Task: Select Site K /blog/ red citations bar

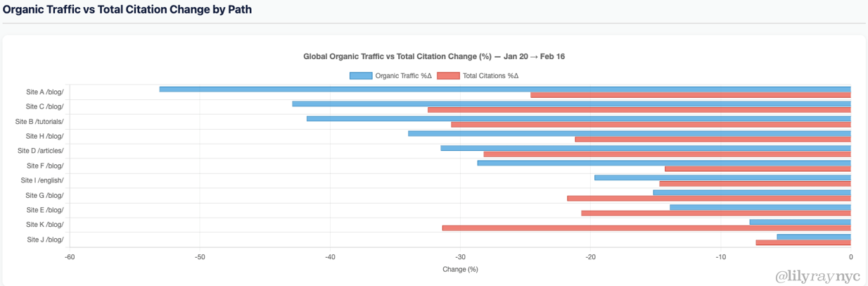Action: coord(646,228)
